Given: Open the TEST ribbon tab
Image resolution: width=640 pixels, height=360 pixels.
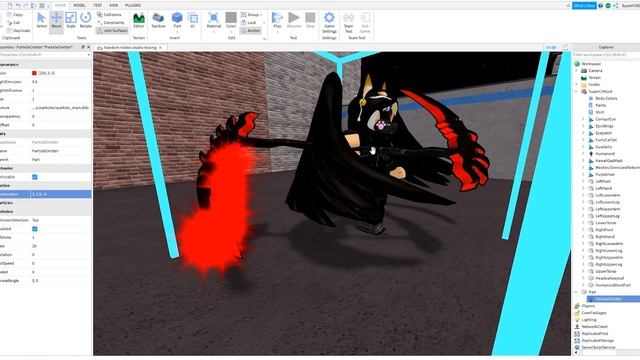Looking at the screenshot, I should [98, 5].
